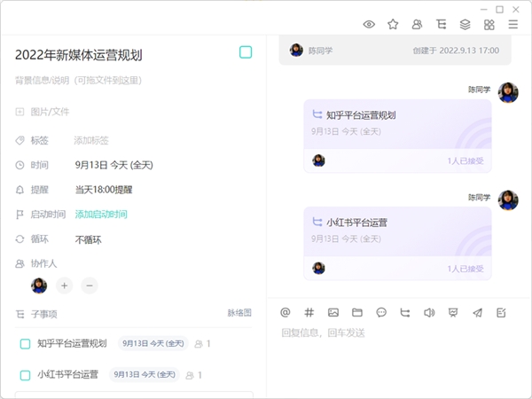Check off 知乎平台运营规划 subtask
Screen dimensions: 532x399
[x=25, y=344]
